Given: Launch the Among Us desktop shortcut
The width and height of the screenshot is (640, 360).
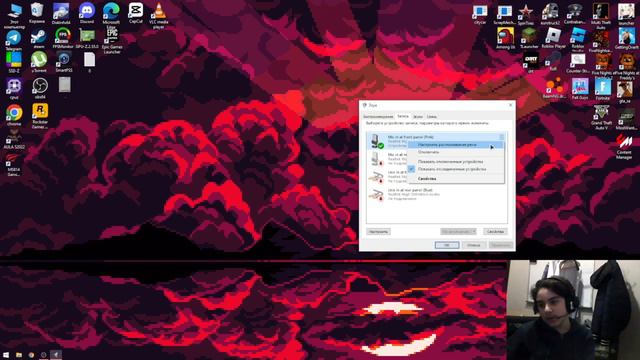Looking at the screenshot, I should (x=505, y=39).
